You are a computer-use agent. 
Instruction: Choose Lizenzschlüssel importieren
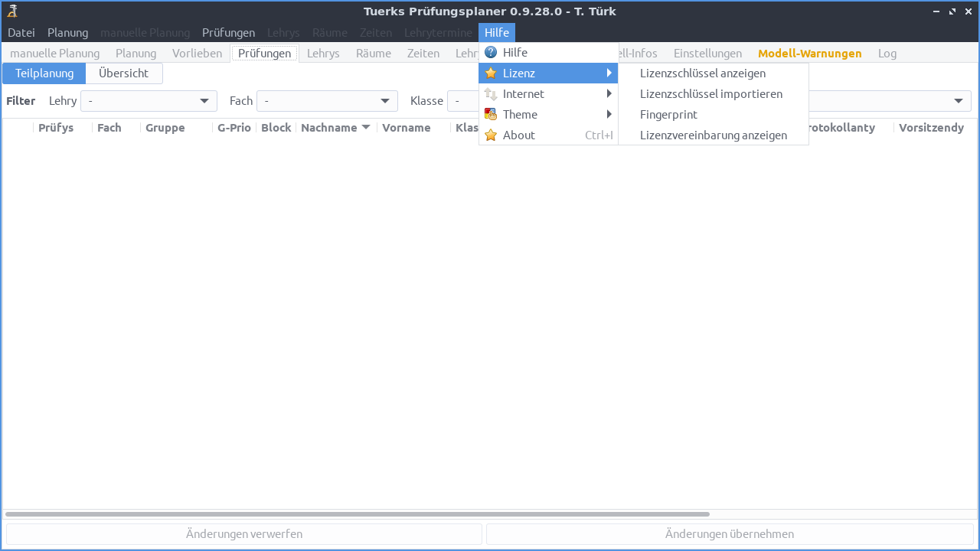pyautogui.click(x=710, y=94)
